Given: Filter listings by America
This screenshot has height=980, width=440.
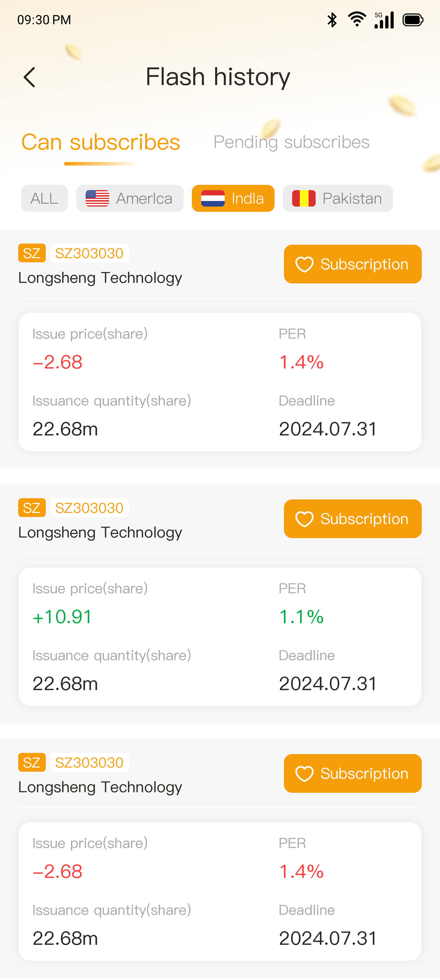Looking at the screenshot, I should [130, 198].
